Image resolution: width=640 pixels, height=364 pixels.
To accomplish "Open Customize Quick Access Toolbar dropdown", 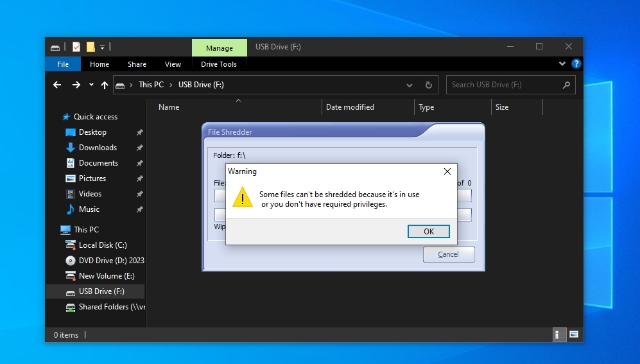I will coord(103,48).
